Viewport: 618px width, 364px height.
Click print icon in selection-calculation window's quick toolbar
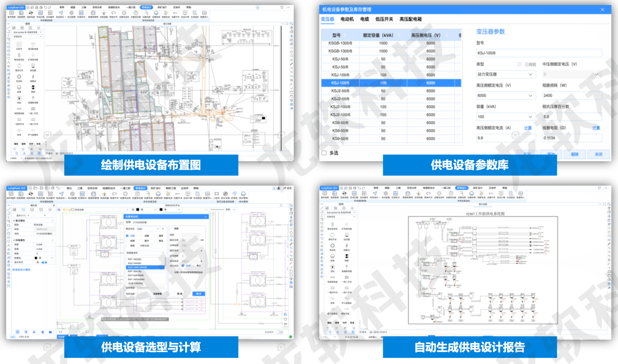(53, 188)
